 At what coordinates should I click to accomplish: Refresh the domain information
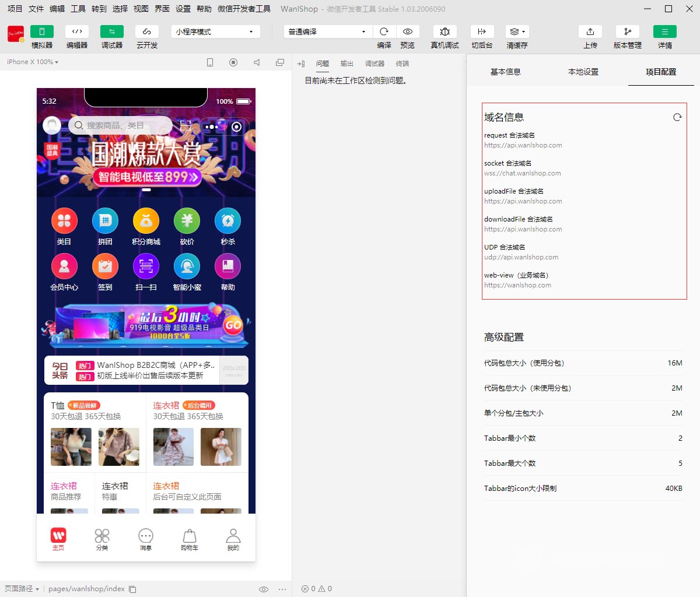point(677,117)
